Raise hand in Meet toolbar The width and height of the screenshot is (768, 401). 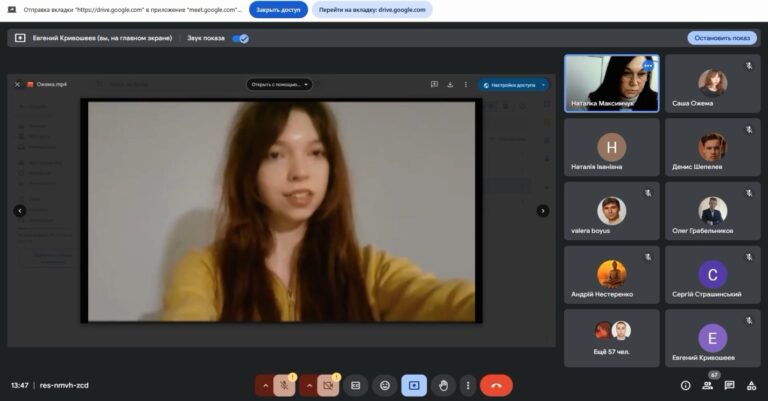[443, 385]
